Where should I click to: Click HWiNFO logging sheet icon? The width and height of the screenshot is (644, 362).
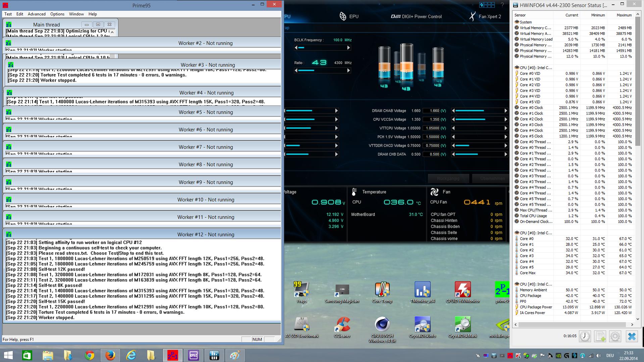(600, 336)
